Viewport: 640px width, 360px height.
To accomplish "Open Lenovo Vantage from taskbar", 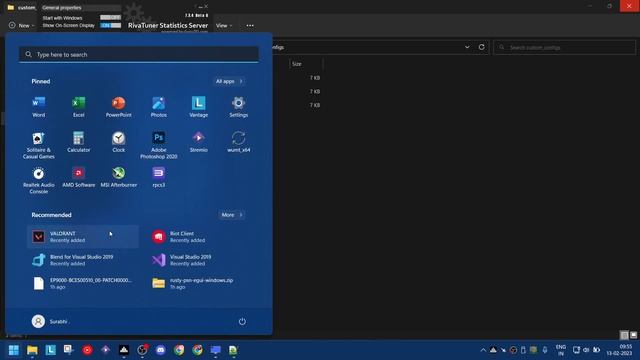I will [51, 350].
